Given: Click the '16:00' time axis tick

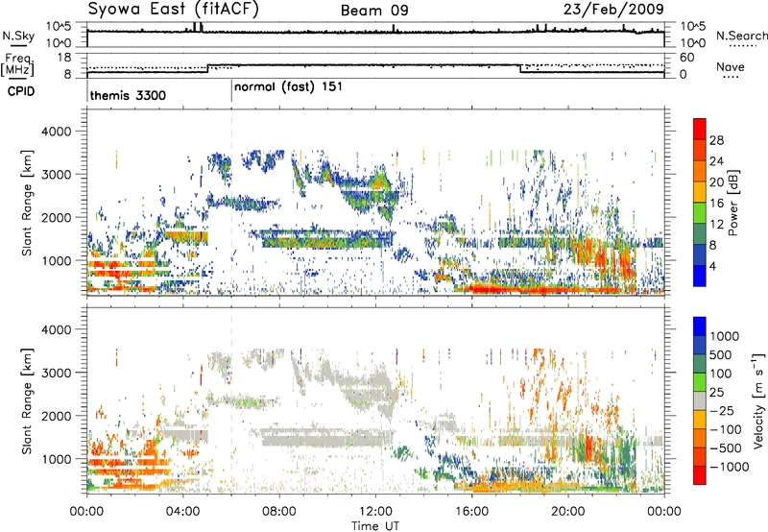Looking at the screenshot, I should (x=472, y=512).
